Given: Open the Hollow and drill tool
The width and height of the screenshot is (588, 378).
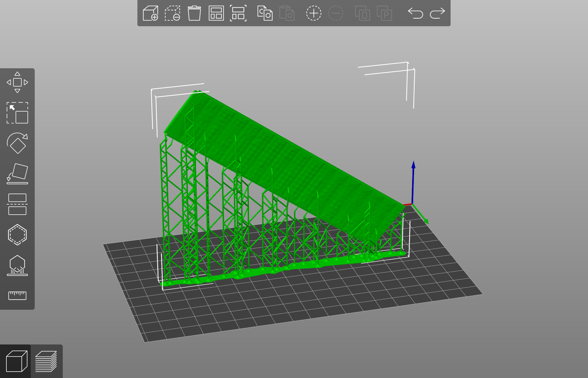Looking at the screenshot, I should (x=17, y=235).
